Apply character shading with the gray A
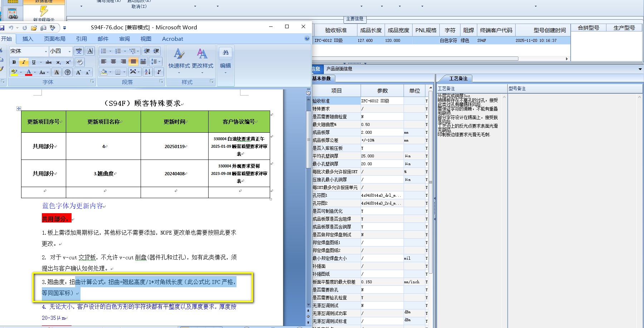The image size is (644, 328). click(57, 72)
